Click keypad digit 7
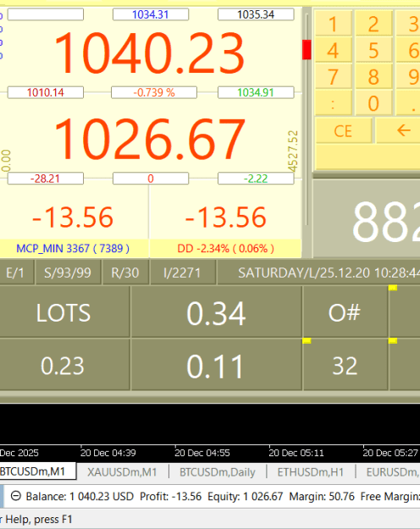 pos(334,77)
